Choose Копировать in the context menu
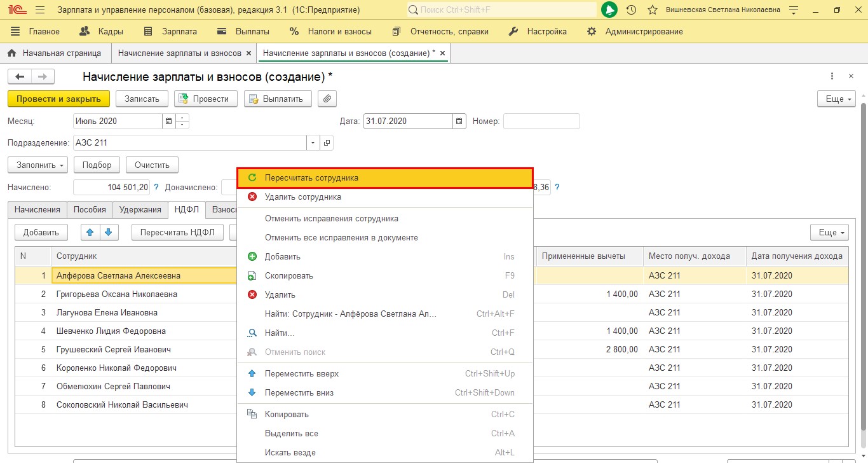 384,415
